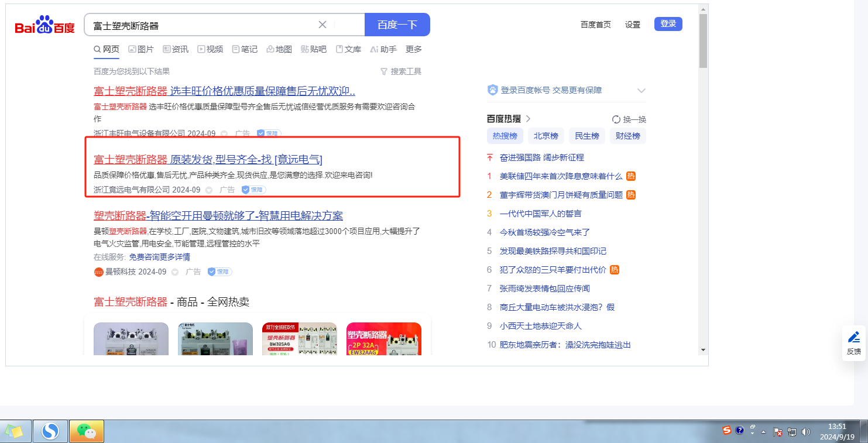
Task: Switch to the 地图 tab
Action: (279, 49)
